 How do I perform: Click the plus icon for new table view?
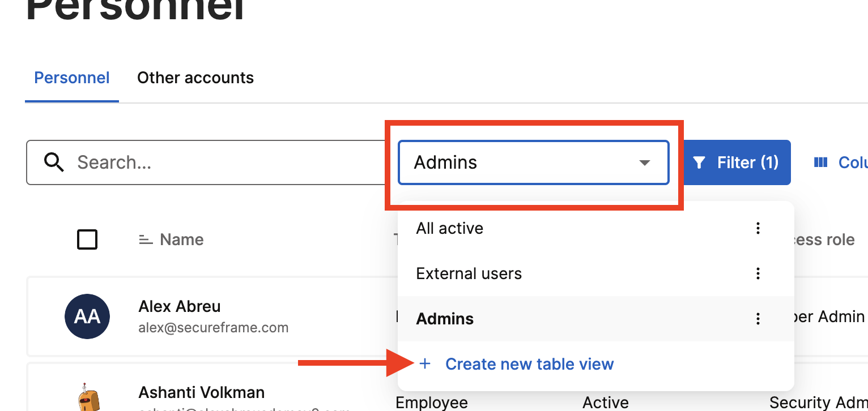[425, 364]
